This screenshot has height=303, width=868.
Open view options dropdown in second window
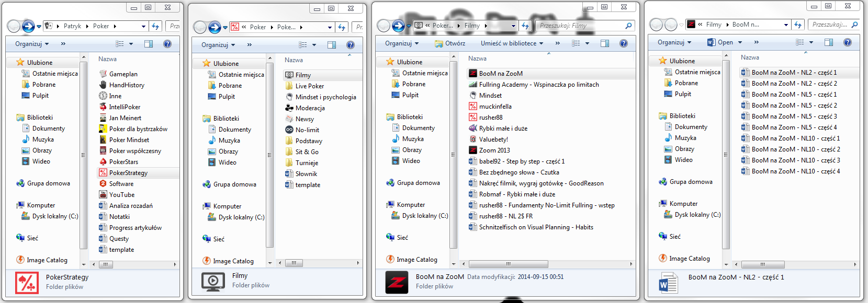tap(314, 45)
